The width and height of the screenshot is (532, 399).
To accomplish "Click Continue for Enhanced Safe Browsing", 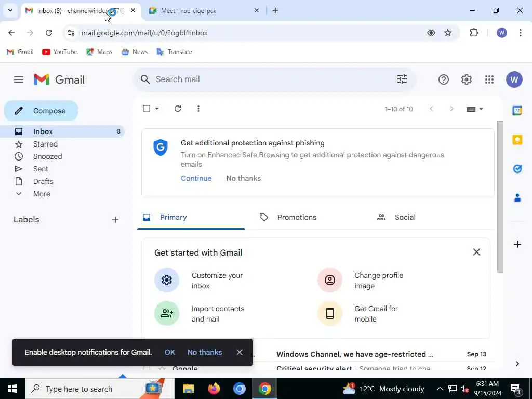I will tap(196, 179).
